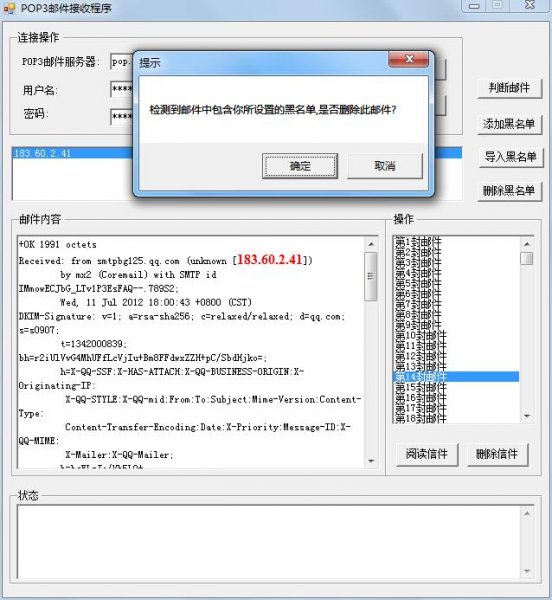The width and height of the screenshot is (552, 600).
Task: Select 第15封邮件 in the mail list
Action: tap(420, 387)
